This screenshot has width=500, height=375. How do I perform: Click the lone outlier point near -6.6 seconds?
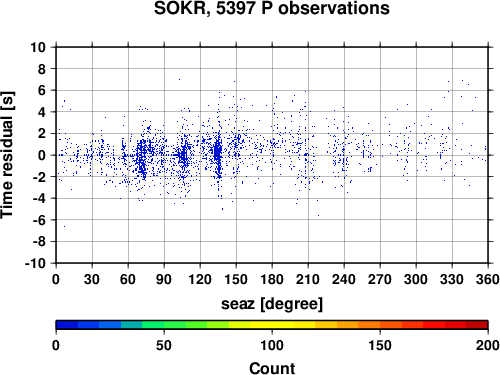[x=64, y=226]
